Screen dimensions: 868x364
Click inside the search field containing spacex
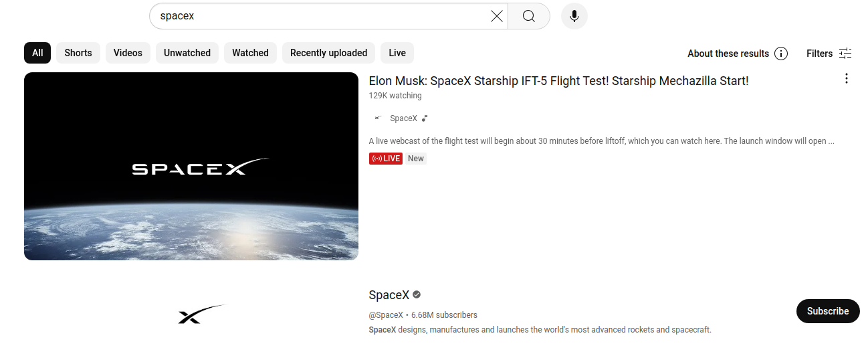point(321,16)
